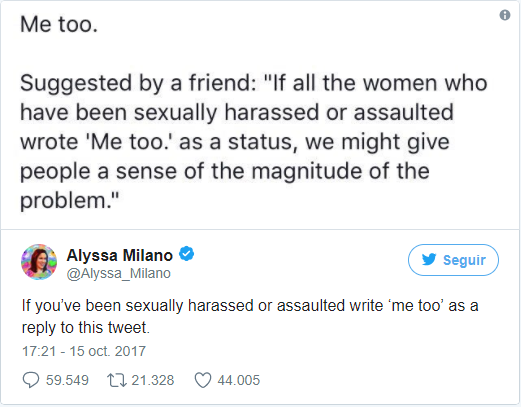521x407 pixels.
Task: Click the 59.549 replies count
Action: coord(67,380)
